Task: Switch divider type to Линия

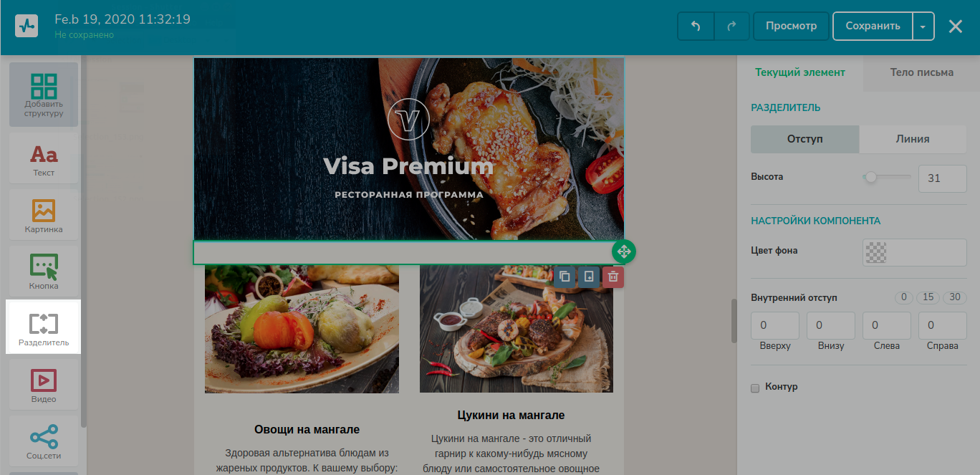Action: [913, 139]
